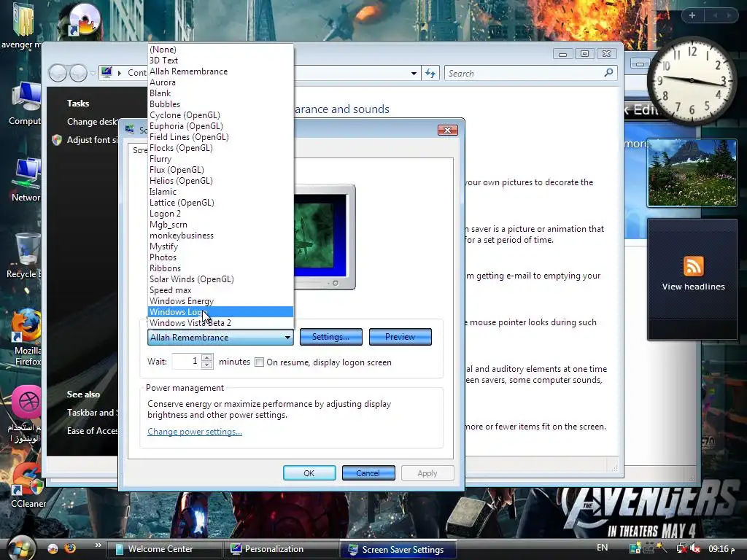Click the Wait minutes input field
This screenshot has height=560, width=747.
tap(186, 362)
